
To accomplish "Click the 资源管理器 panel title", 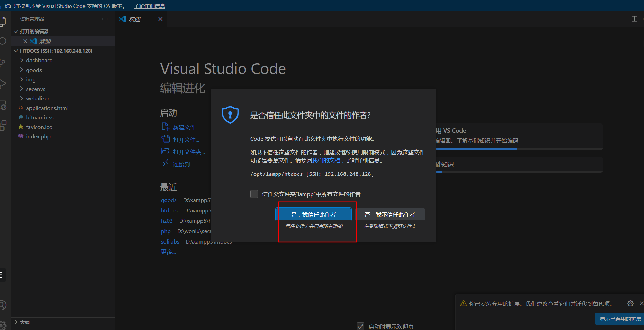I will click(32, 19).
